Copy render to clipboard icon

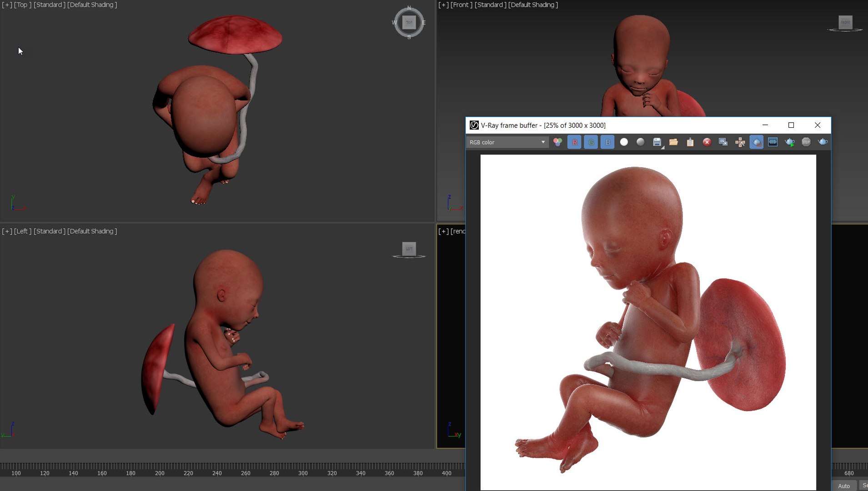[690, 142]
